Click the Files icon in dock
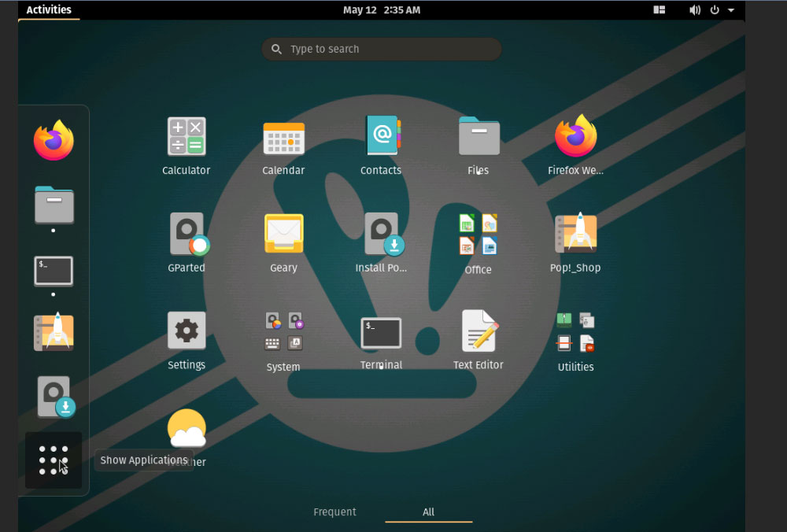This screenshot has height=532, width=787. 54,205
